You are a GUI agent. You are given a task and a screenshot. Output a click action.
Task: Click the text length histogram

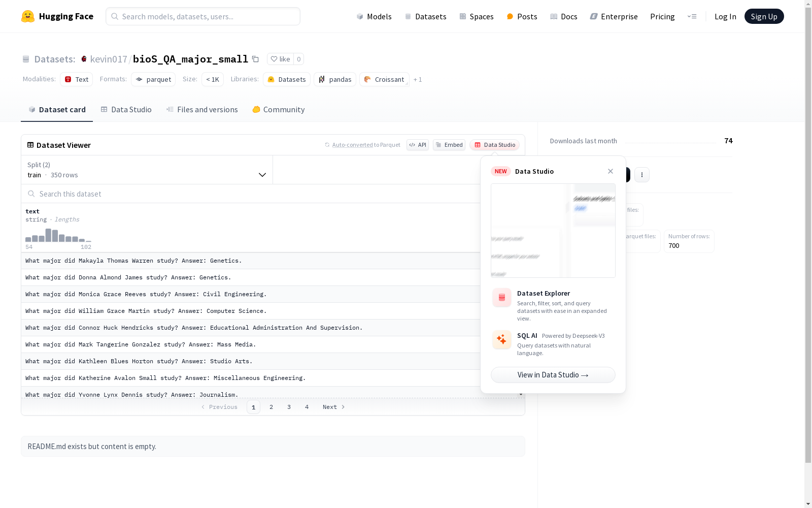[58, 235]
